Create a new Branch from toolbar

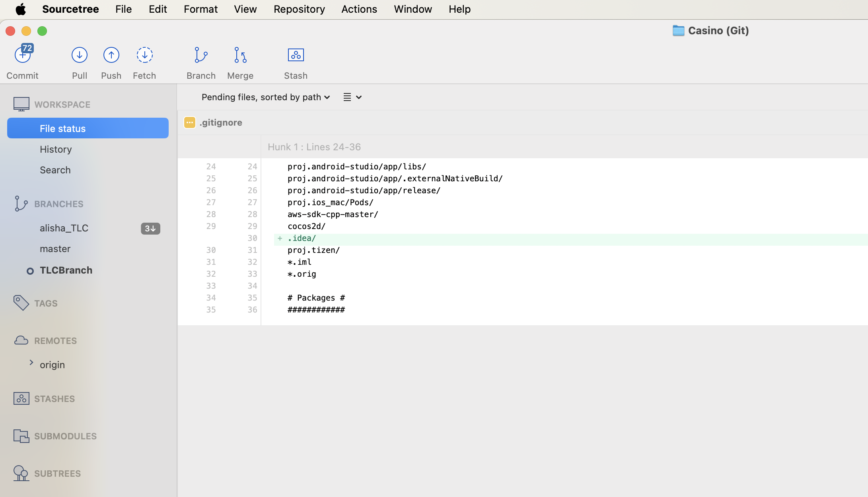(x=201, y=62)
